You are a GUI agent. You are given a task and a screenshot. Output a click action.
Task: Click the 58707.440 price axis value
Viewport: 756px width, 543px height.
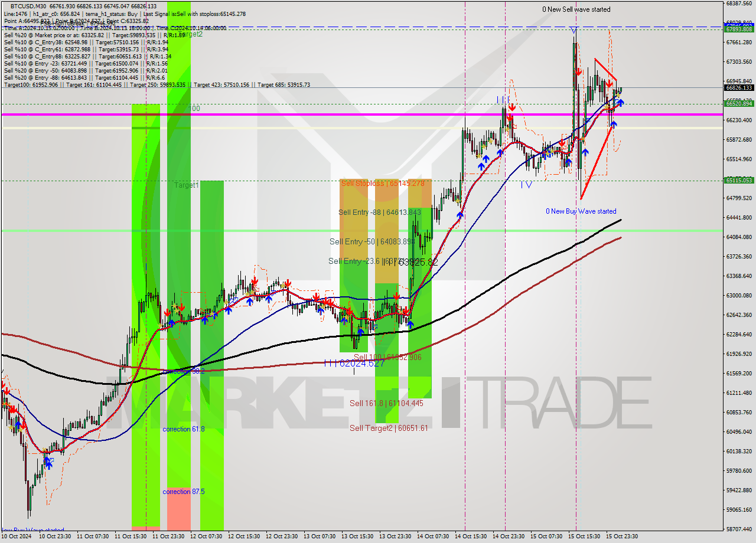[x=739, y=529]
